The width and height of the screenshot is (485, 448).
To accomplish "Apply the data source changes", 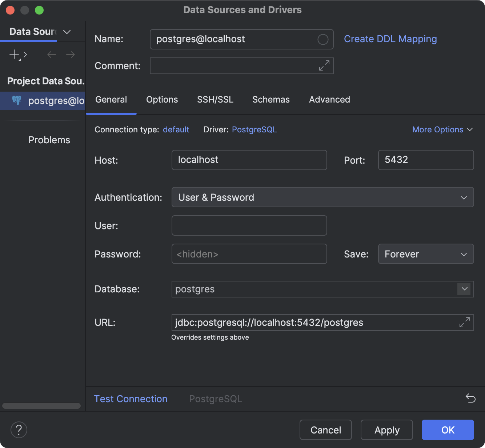I will pos(386,430).
